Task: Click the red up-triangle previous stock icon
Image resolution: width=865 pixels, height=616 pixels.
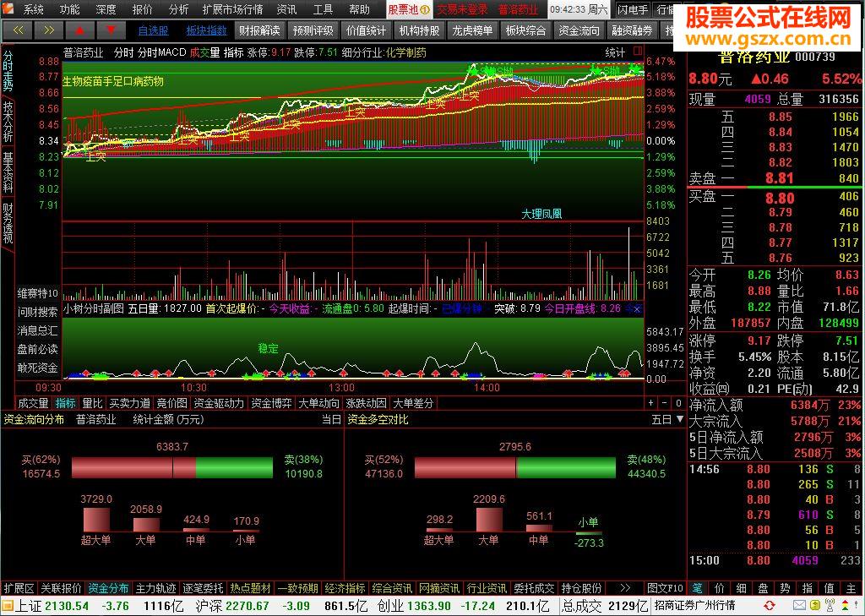Action: click(x=79, y=30)
